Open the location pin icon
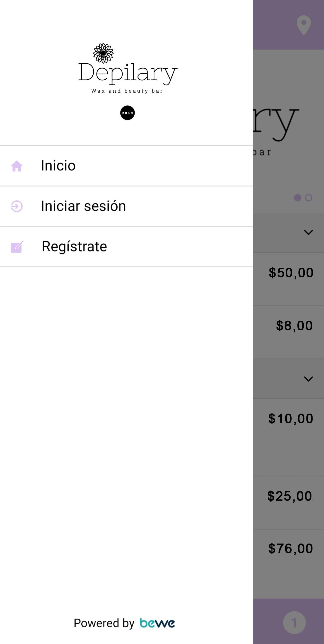The width and height of the screenshot is (324, 644). pos(304,25)
